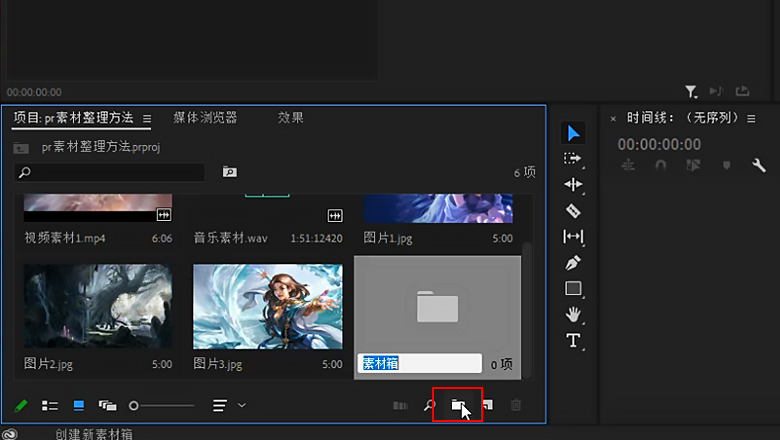Select the Selection arrow tool

[573, 133]
